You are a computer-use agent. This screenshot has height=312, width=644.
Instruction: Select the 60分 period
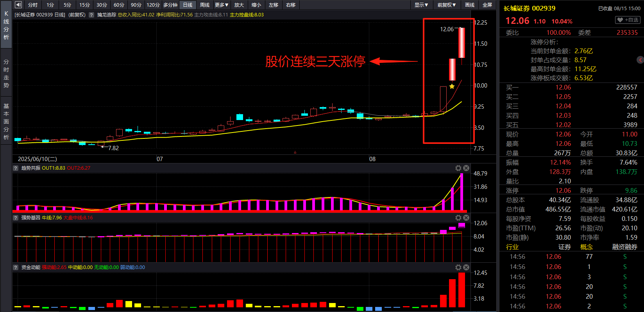pyautogui.click(x=119, y=5)
